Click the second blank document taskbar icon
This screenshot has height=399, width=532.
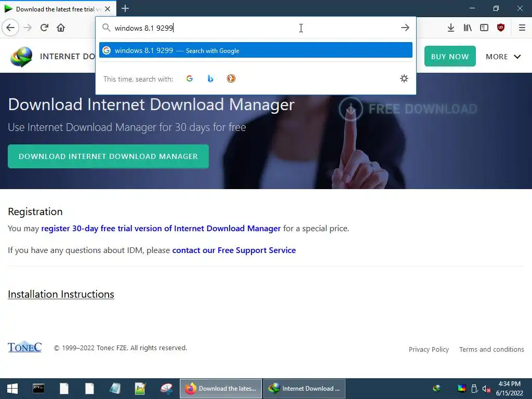(89, 389)
